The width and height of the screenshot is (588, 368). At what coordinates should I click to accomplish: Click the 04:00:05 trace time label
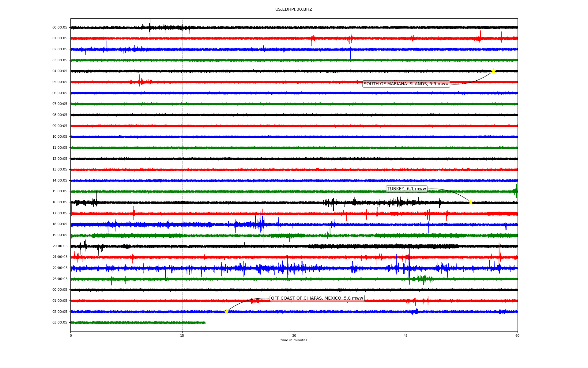pyautogui.click(x=60, y=71)
